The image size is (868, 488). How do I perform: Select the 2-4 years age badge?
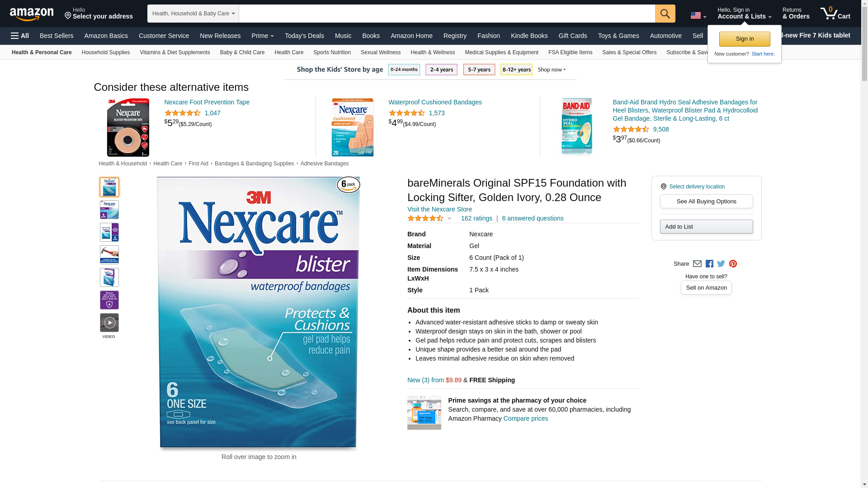441,70
